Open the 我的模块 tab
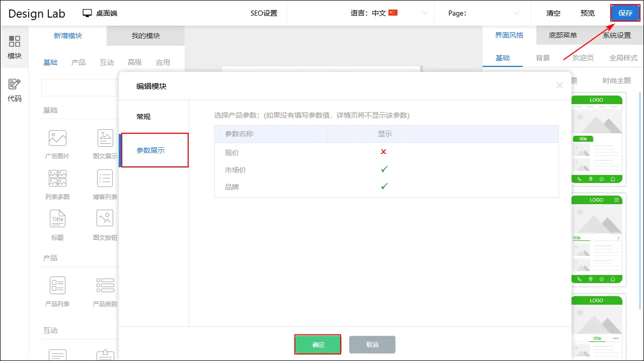 146,36
